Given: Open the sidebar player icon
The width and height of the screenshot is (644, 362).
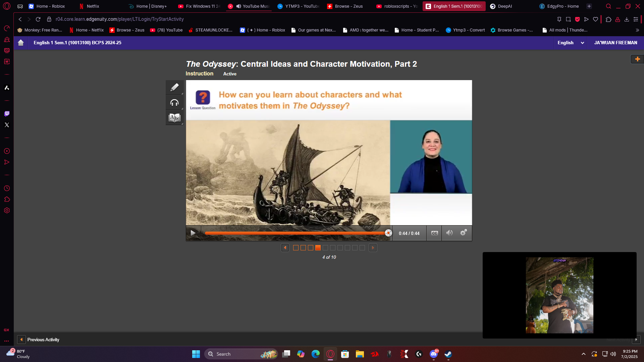Looking at the screenshot, I should (7, 151).
